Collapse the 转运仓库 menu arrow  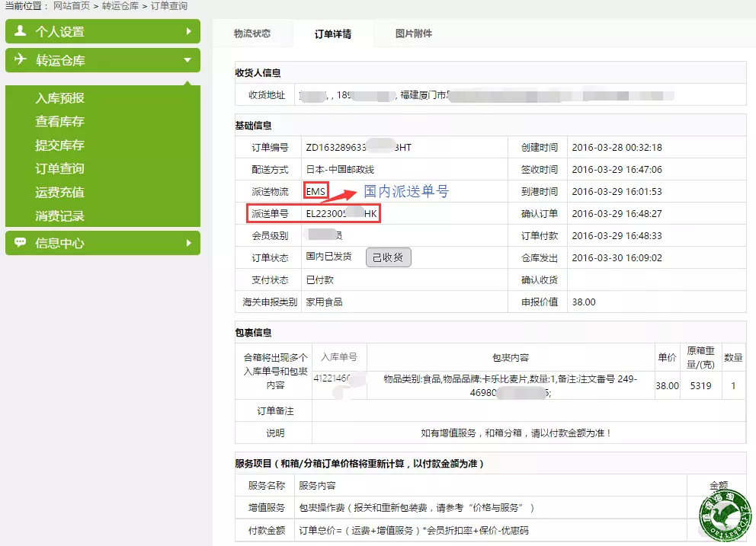(x=187, y=60)
